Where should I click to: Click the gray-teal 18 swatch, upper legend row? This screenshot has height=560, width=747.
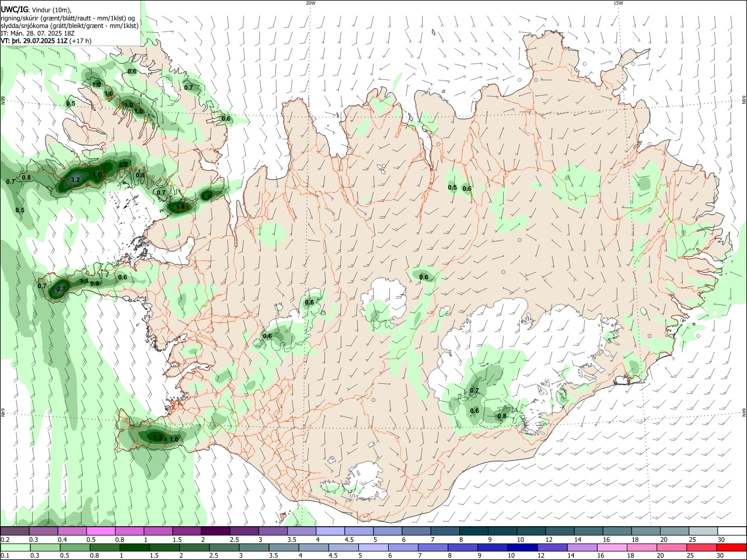[x=645, y=531]
